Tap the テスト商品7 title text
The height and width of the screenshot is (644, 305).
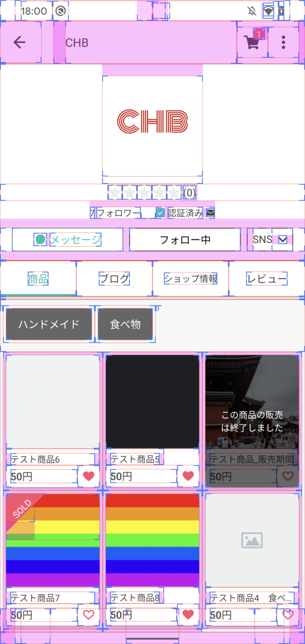pos(35,598)
